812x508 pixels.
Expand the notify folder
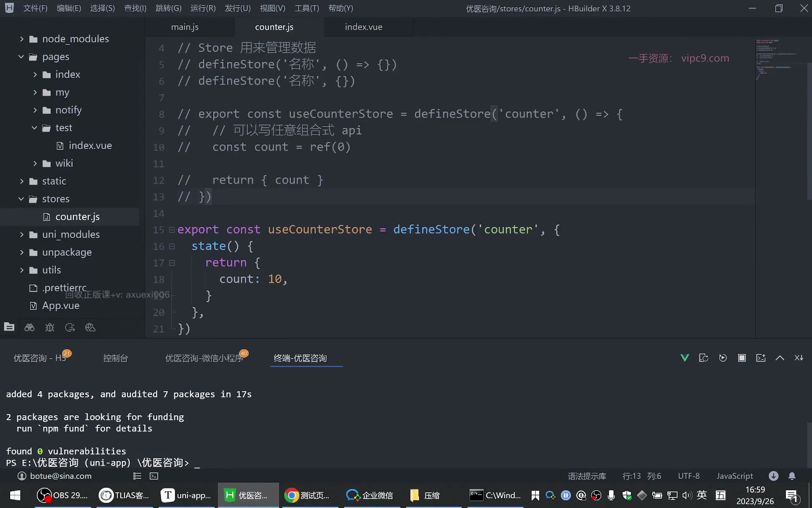click(35, 110)
